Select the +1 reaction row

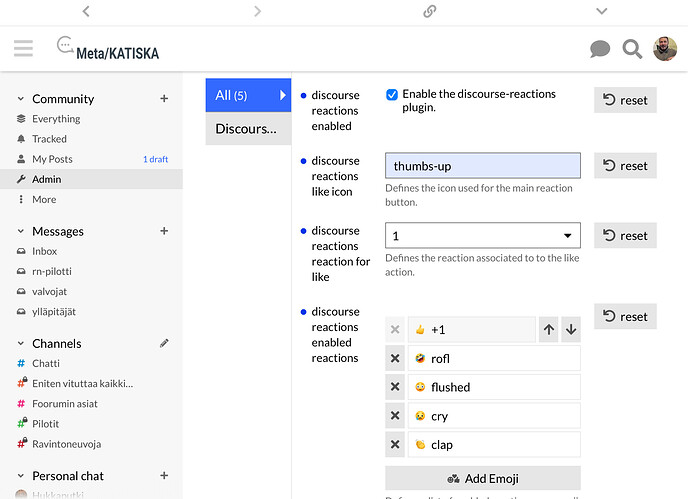click(472, 330)
